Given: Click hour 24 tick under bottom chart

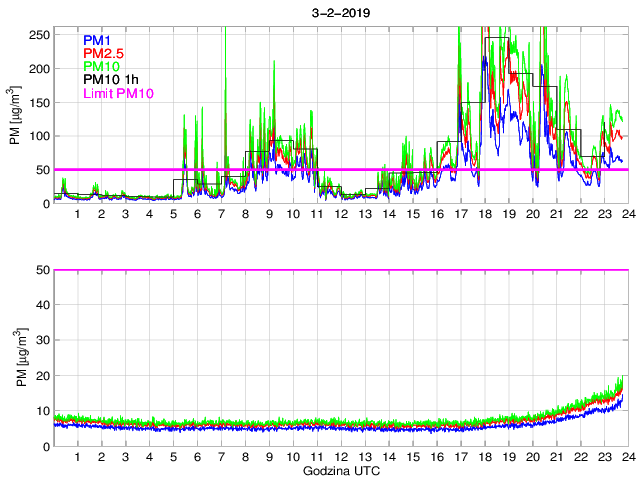Looking at the screenshot, I should point(627,457).
